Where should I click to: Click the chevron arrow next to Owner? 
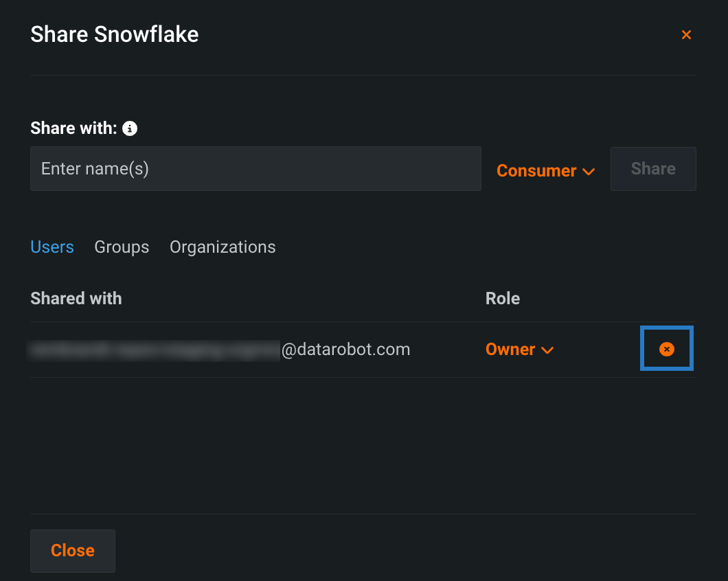pos(547,350)
